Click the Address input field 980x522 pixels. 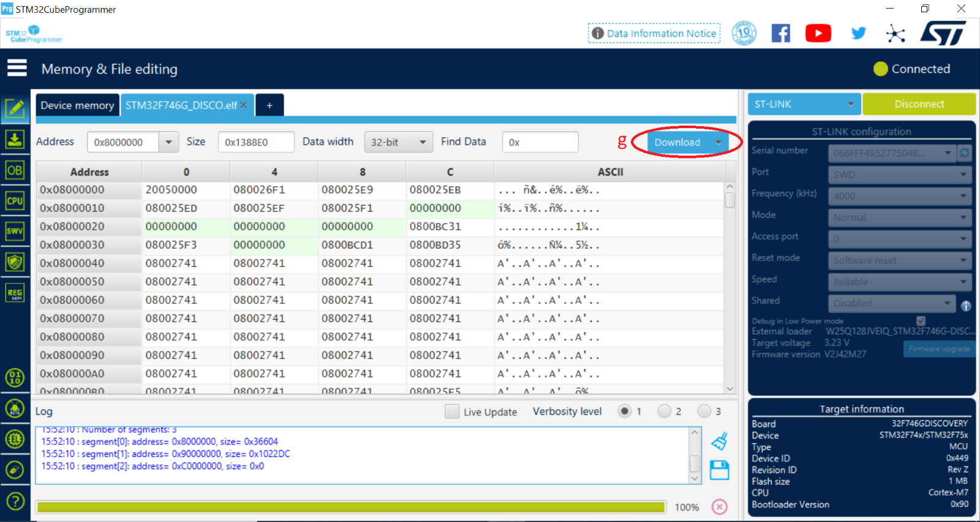pyautogui.click(x=123, y=142)
